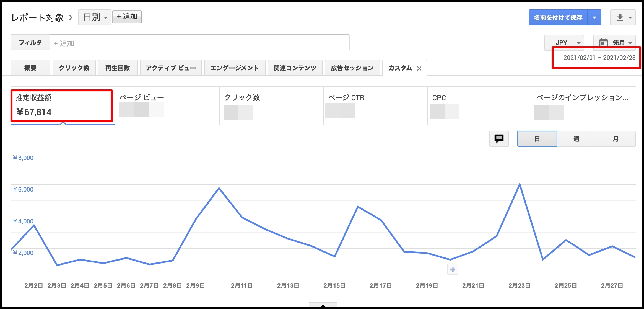Click the フィルタ label button
The image size is (644, 309).
point(30,42)
